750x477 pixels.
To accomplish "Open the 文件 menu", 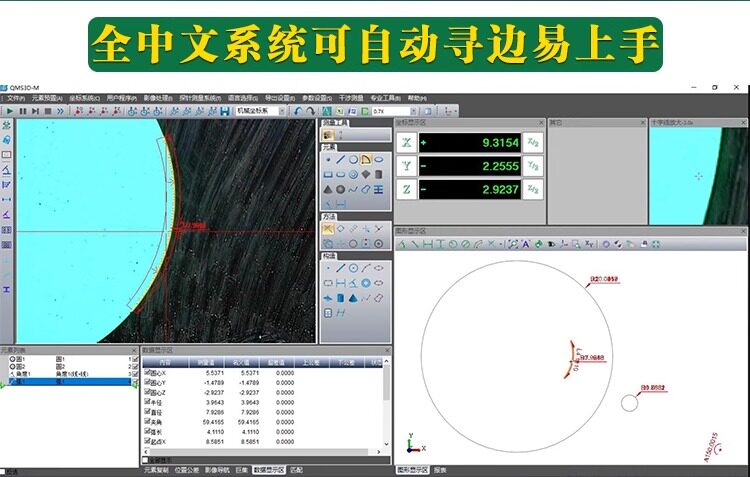I will tap(15, 98).
